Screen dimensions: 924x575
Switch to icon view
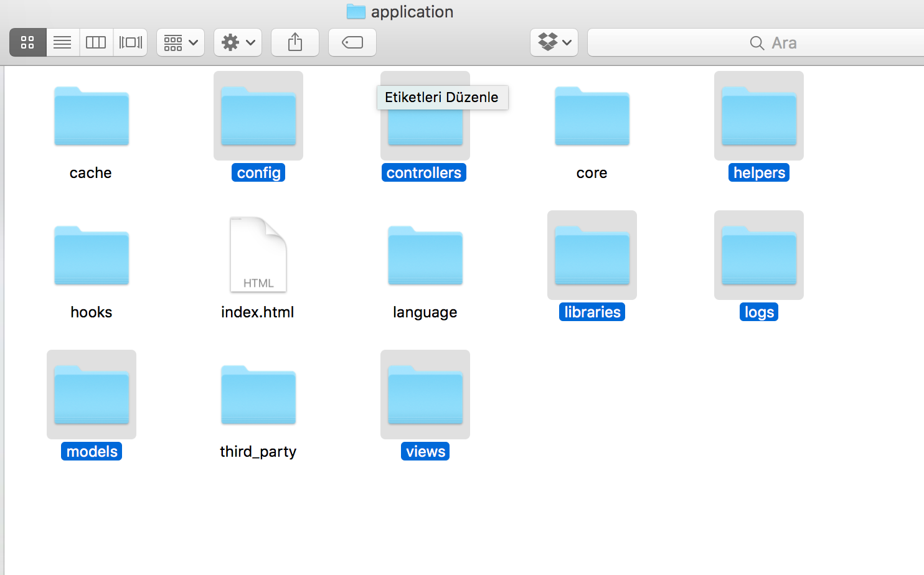[28, 42]
